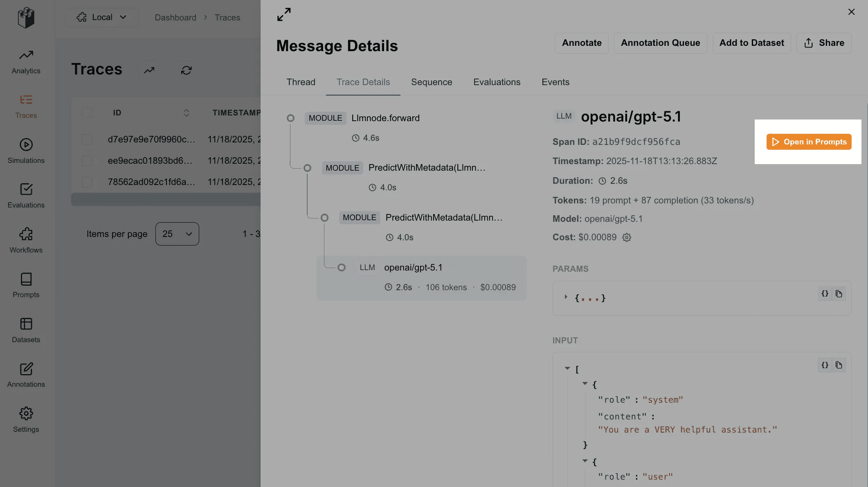Switch to the Sequence tab

pyautogui.click(x=432, y=82)
